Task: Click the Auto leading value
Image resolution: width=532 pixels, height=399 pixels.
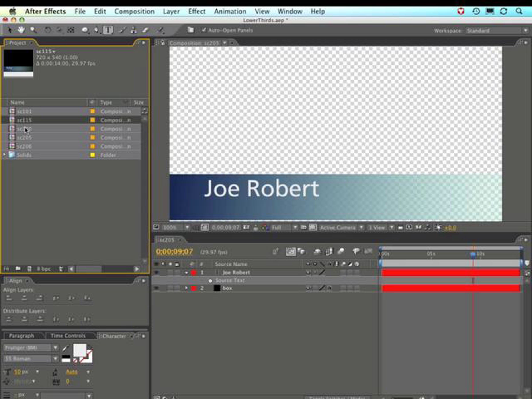Action: coord(72,372)
